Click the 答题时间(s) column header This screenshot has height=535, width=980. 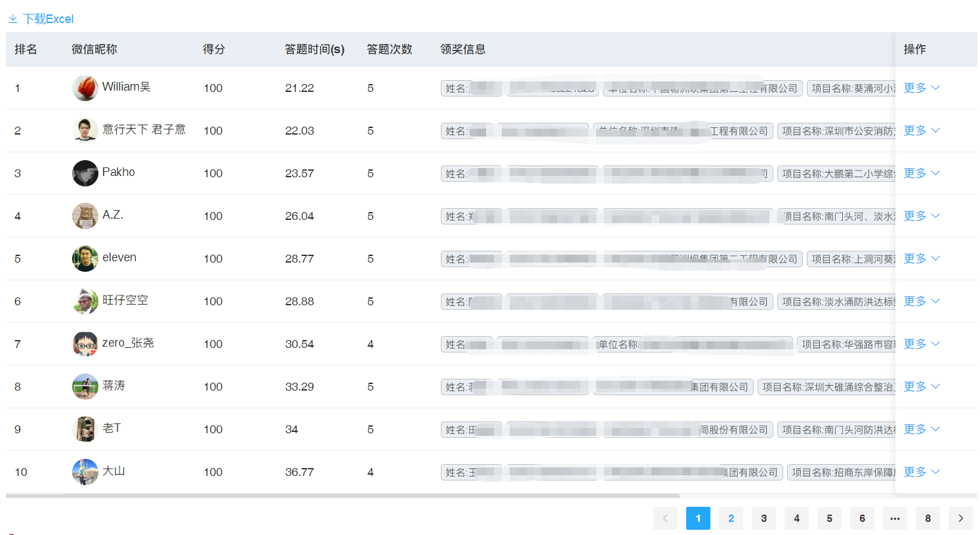click(314, 49)
